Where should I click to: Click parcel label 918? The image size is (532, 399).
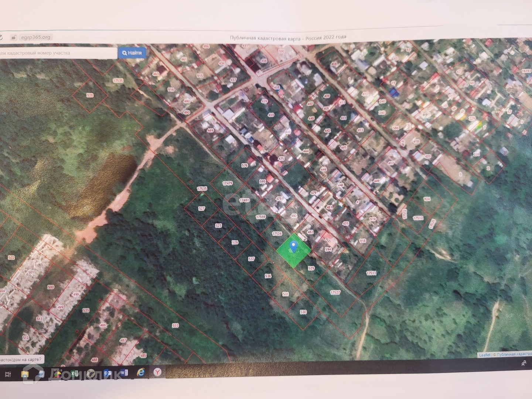[362, 241]
